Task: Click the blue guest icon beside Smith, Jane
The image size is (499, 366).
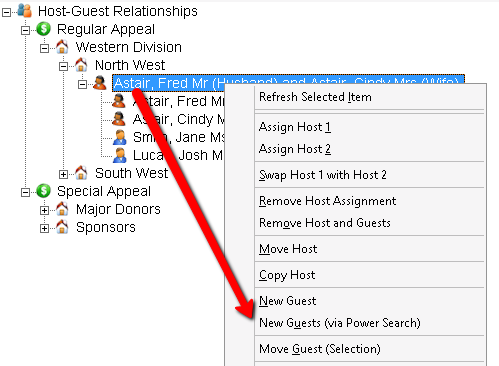Action: tap(119, 137)
